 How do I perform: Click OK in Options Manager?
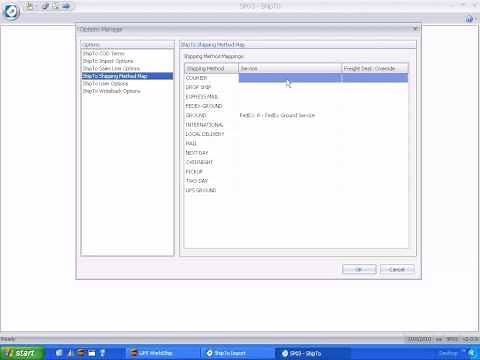click(x=359, y=269)
